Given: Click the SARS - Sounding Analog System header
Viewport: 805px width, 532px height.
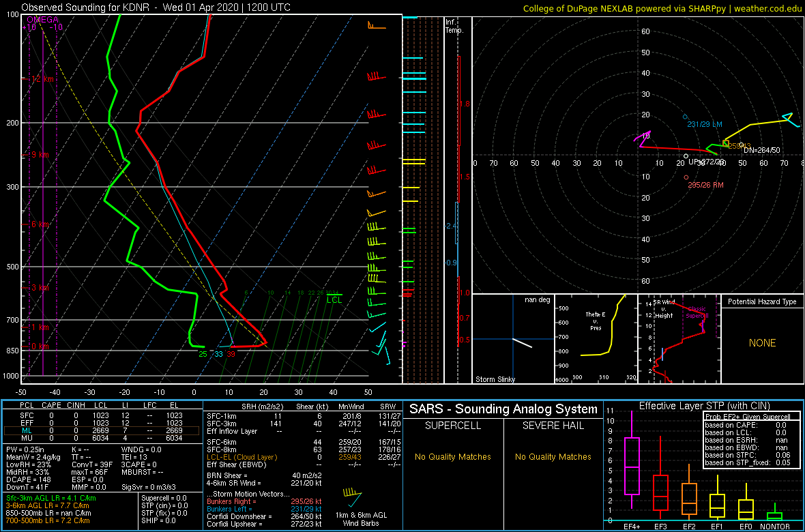Looking at the screenshot, I should coord(503,409).
